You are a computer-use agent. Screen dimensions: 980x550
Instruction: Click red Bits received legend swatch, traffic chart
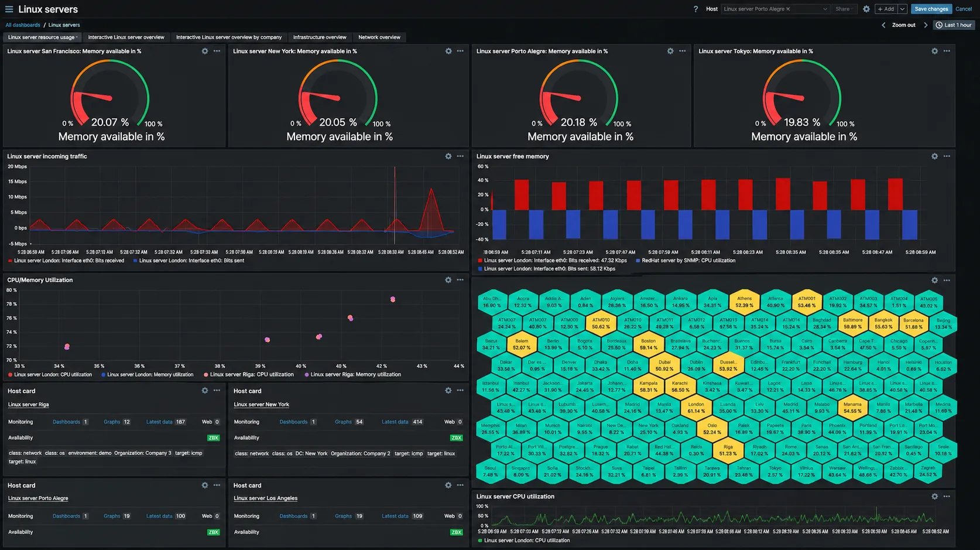coord(10,261)
